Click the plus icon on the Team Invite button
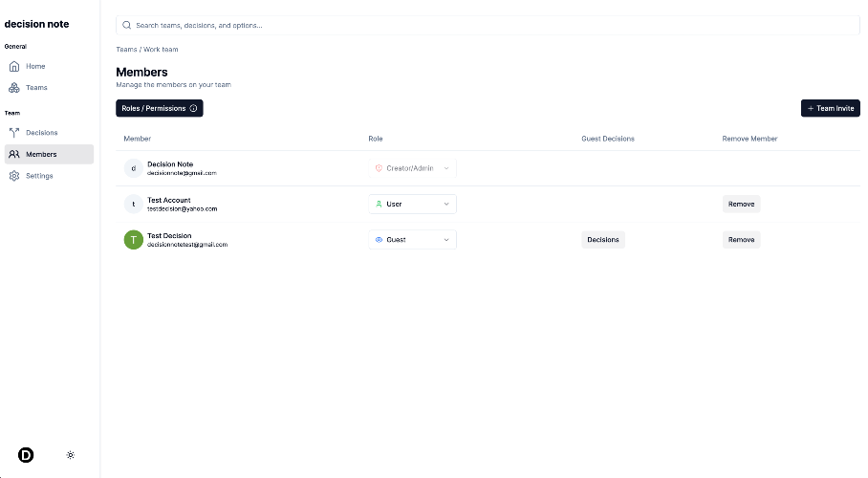 (811, 109)
